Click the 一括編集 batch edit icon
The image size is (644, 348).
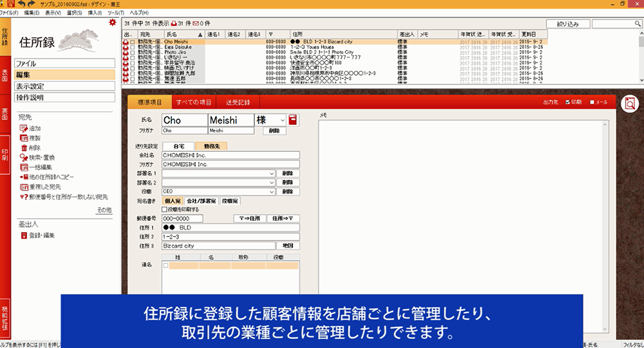click(x=24, y=167)
